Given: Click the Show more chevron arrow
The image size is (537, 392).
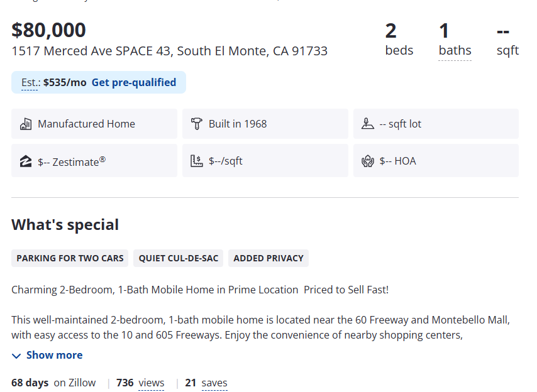Looking at the screenshot, I should pyautogui.click(x=16, y=356).
